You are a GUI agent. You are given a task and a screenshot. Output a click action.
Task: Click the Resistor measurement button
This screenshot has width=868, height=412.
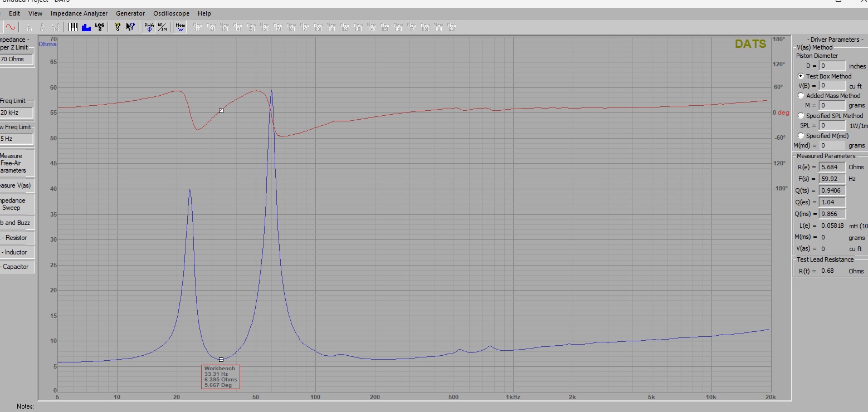pyautogui.click(x=16, y=238)
